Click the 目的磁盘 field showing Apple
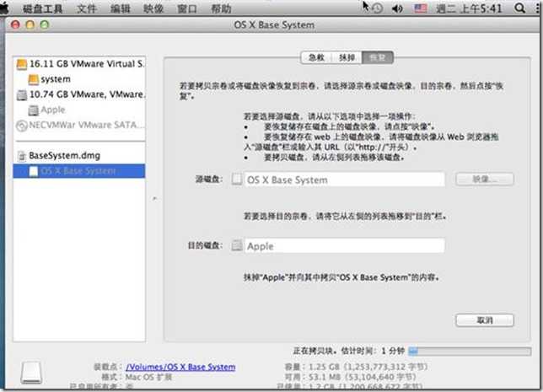 (345, 246)
